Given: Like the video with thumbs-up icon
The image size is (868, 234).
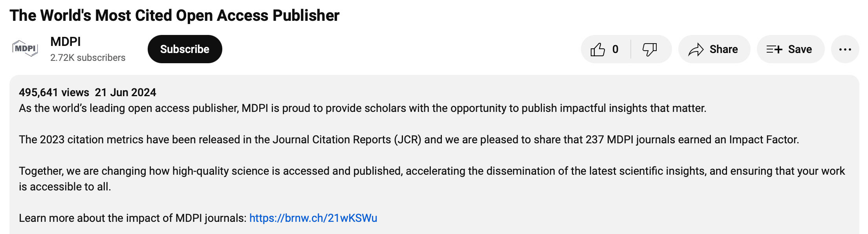Looking at the screenshot, I should (597, 49).
